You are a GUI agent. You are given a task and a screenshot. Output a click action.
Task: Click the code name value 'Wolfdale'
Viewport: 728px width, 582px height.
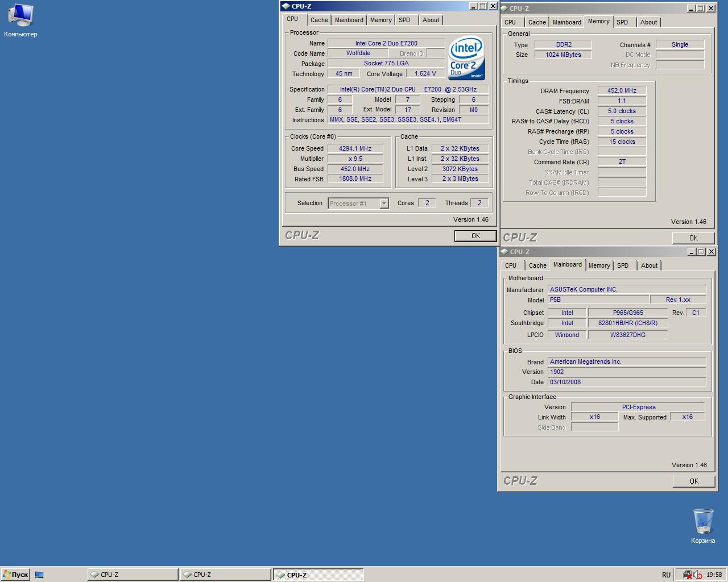point(358,53)
